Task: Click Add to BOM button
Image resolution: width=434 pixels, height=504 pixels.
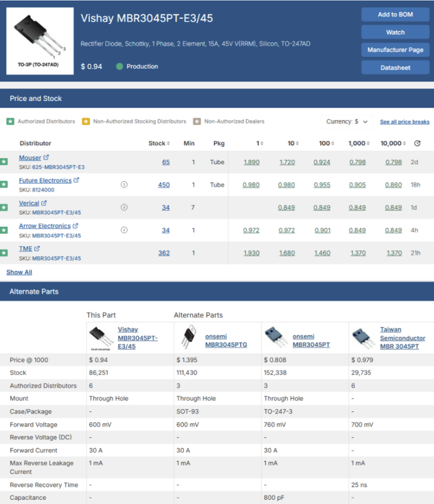Action: click(395, 15)
